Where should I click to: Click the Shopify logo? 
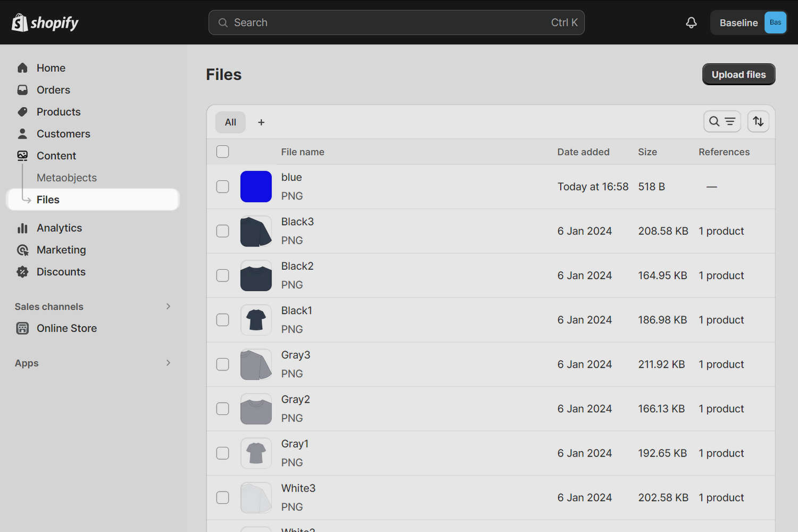point(45,22)
